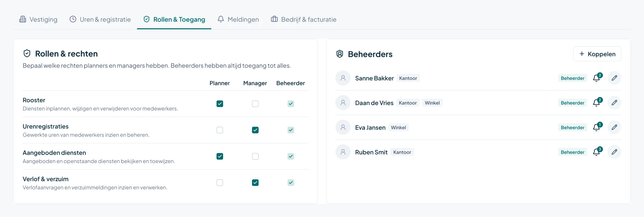This screenshot has height=217, width=644.
Task: Click the Verlof & verzuim row title
Action: pos(46,179)
